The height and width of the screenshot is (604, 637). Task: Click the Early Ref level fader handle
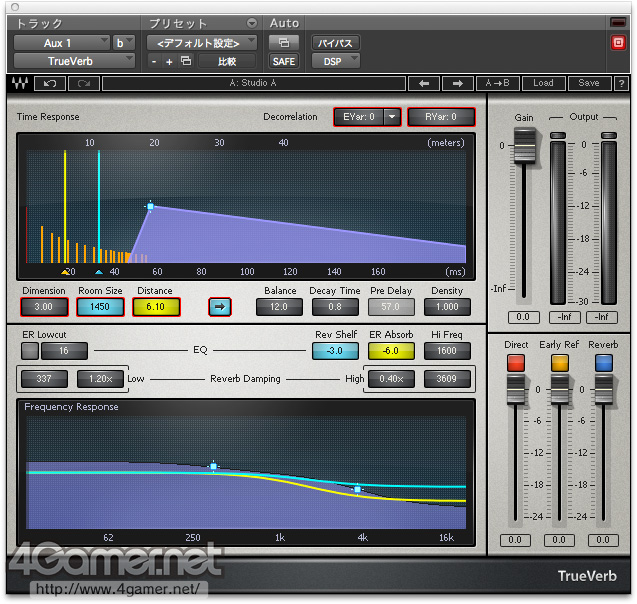560,390
